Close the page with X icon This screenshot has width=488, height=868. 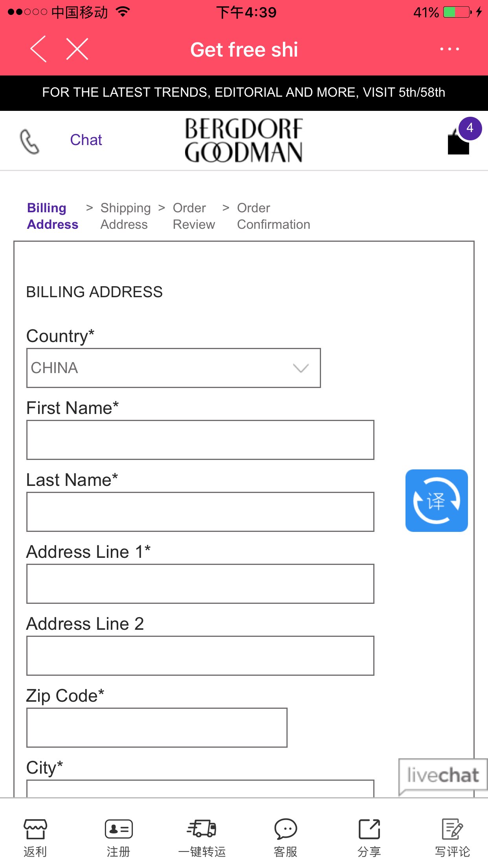pyautogui.click(x=77, y=49)
